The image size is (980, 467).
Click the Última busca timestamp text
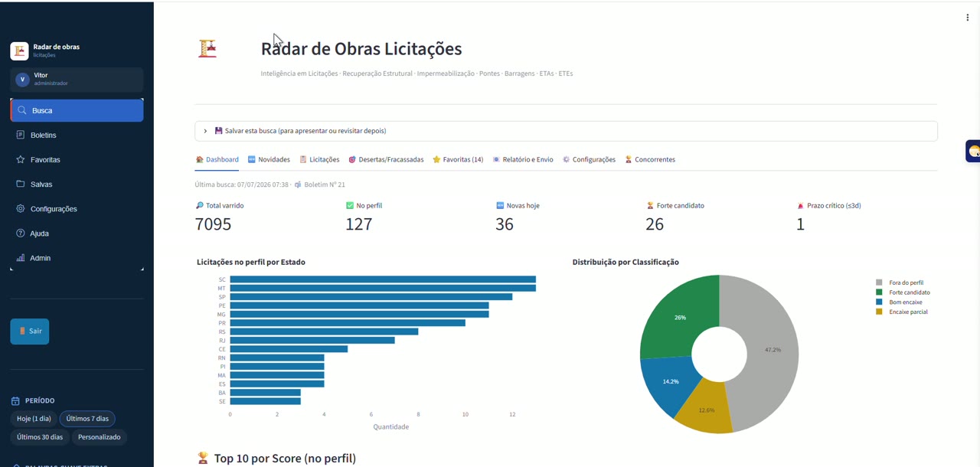click(242, 185)
